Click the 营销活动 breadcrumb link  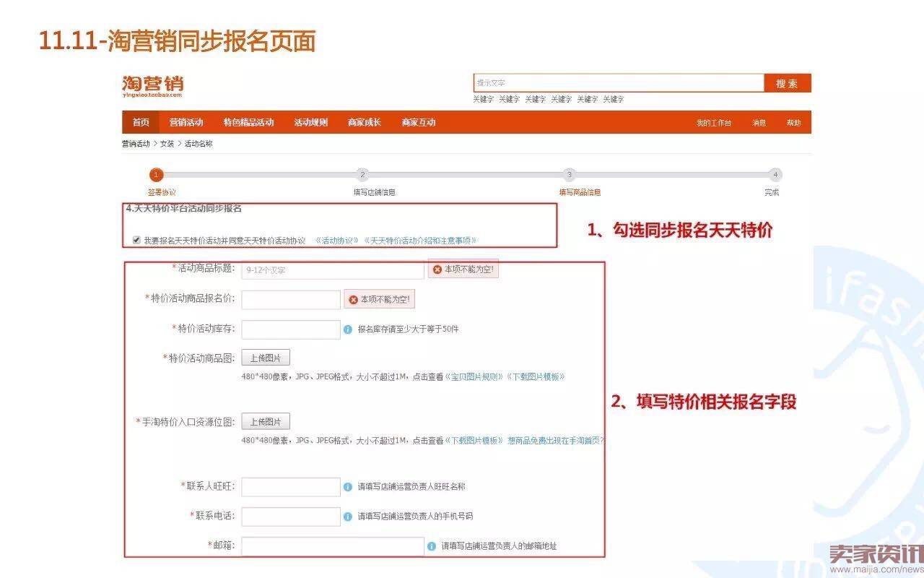tap(136, 144)
